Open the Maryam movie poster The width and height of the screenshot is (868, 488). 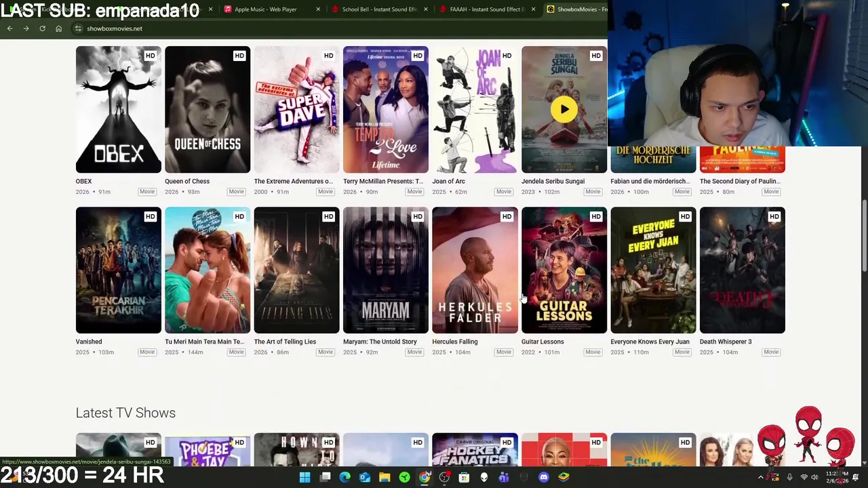point(386,270)
